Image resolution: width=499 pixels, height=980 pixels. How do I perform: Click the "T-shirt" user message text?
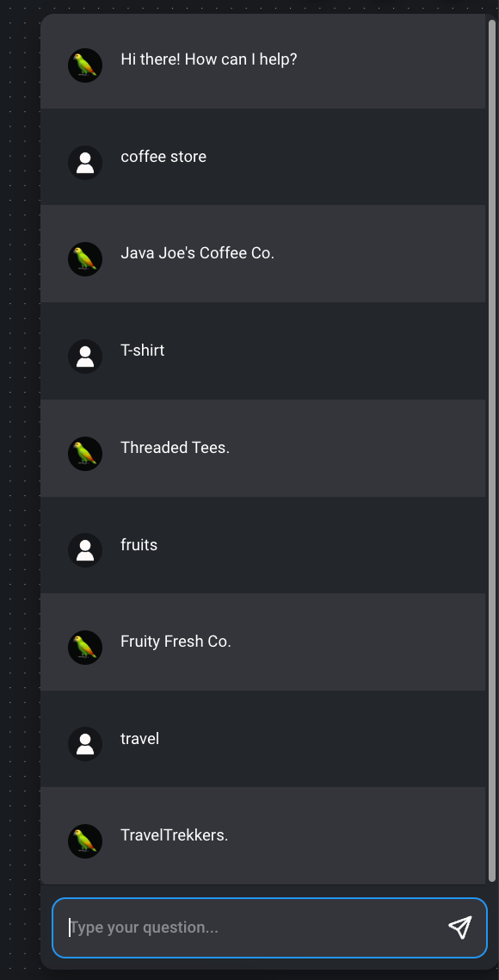point(143,350)
